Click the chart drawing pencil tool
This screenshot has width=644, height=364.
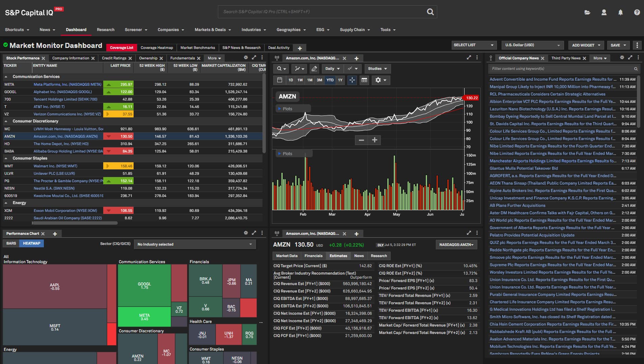pyautogui.click(x=314, y=69)
